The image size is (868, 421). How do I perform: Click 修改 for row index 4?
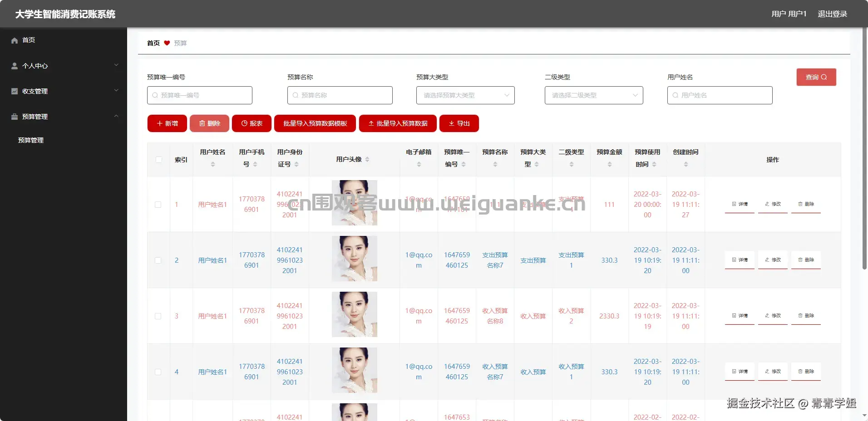773,372
